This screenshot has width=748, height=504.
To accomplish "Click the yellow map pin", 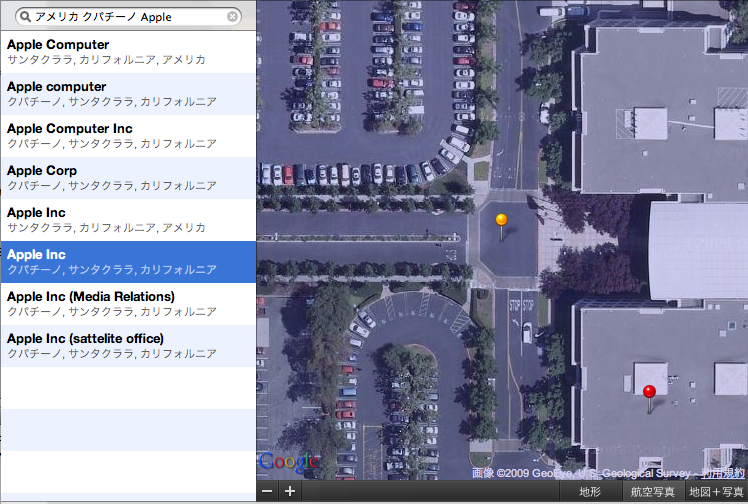I will tap(501, 220).
